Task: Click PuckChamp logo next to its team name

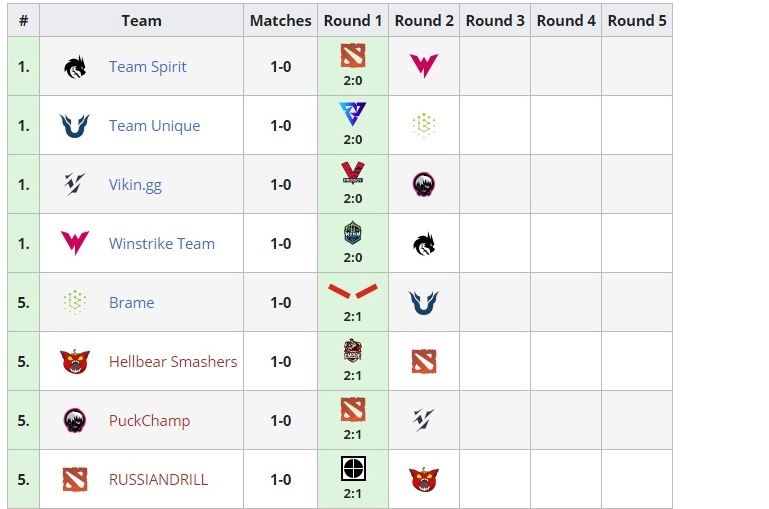Action: pyautogui.click(x=74, y=421)
